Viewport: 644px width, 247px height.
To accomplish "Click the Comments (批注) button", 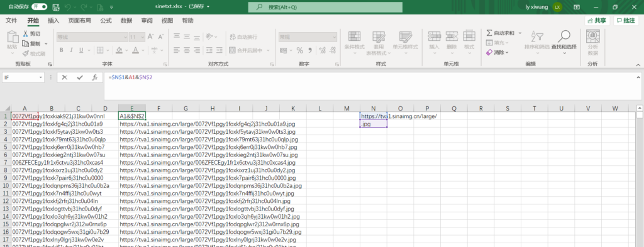I will 626,21.
